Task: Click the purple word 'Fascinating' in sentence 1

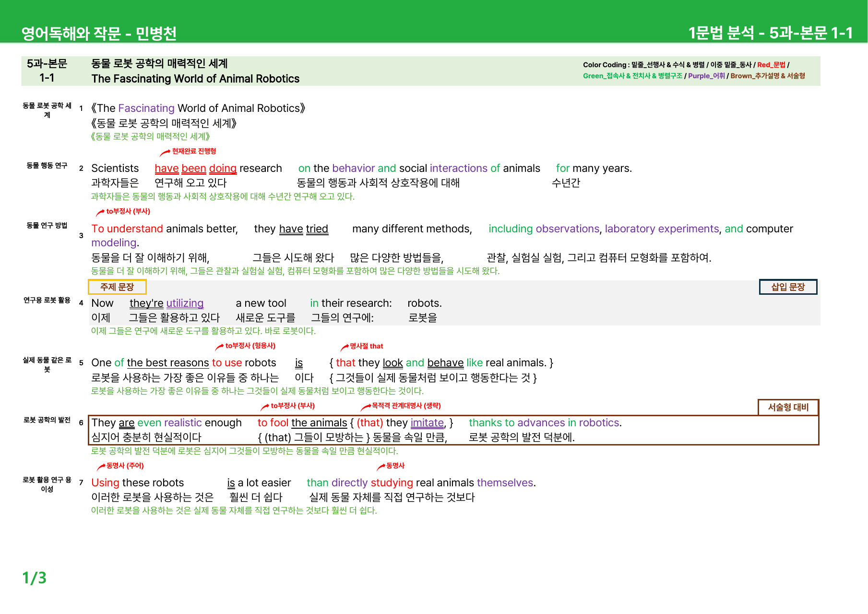Action: (146, 108)
